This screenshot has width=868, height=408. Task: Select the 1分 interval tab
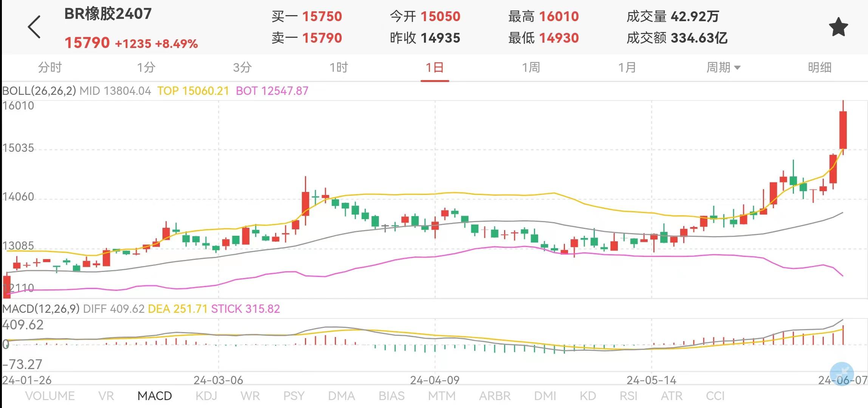146,68
